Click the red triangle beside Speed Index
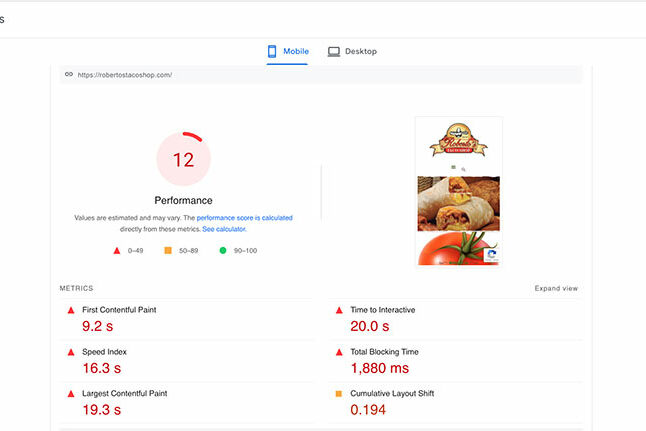 coord(71,352)
